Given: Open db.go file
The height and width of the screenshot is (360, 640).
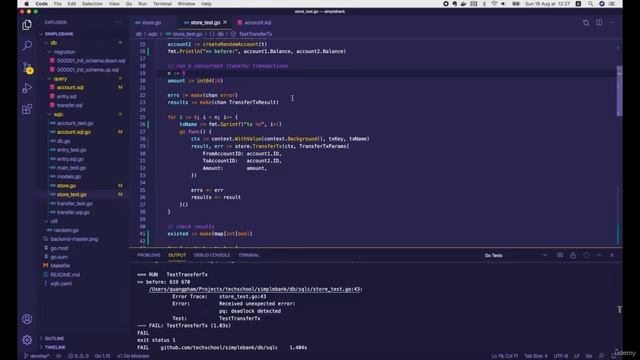Looking at the screenshot, I should 63,141.
